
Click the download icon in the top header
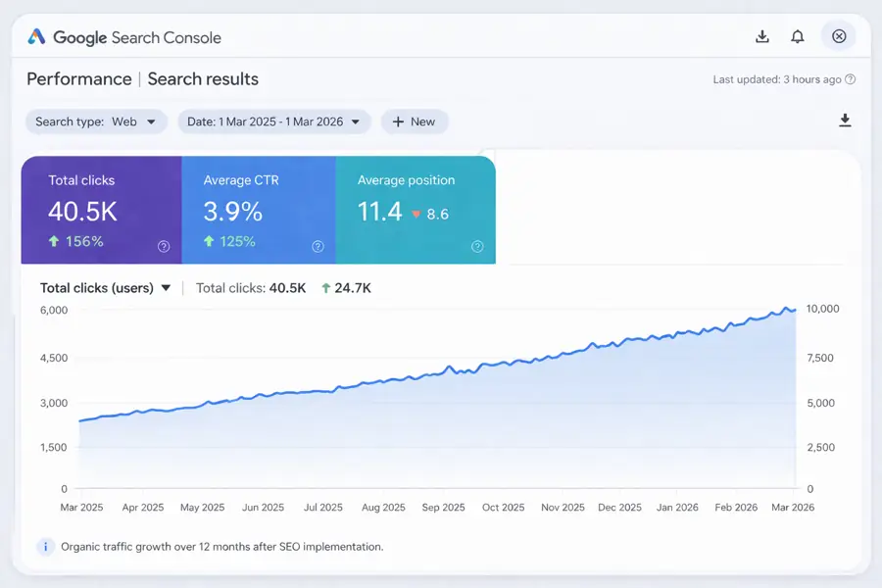click(x=762, y=35)
